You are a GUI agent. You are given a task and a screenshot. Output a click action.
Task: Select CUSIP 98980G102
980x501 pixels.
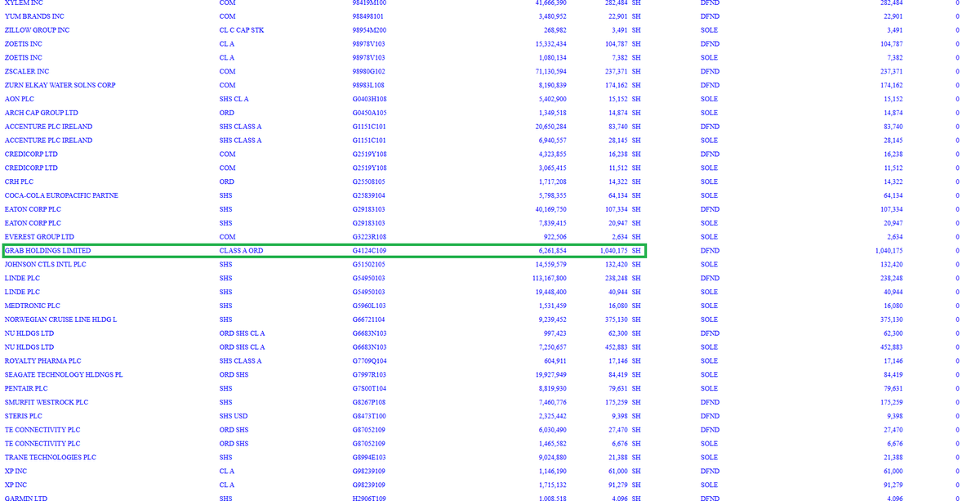[x=369, y=71]
